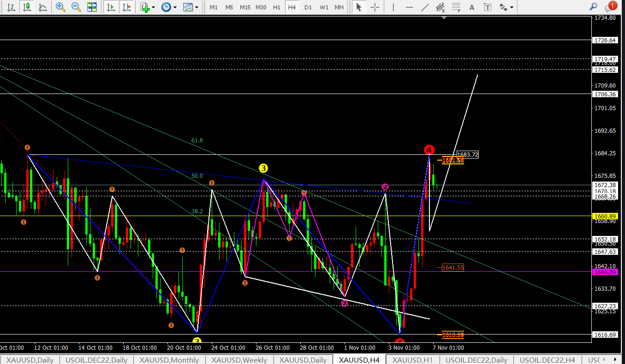Expand the periods clock dropdown arrow
This screenshot has height=364, width=625.
coord(175,7)
